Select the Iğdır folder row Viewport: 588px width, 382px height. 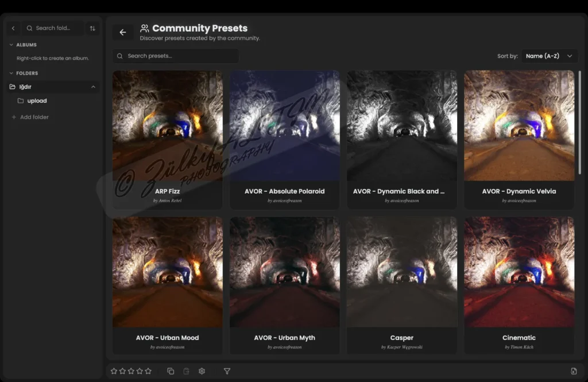click(x=53, y=87)
